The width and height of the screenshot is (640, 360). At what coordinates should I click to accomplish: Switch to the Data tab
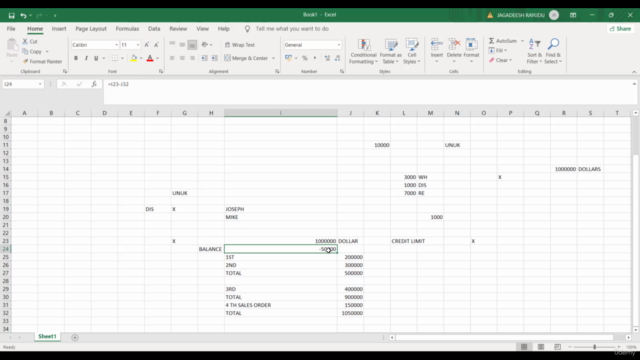[154, 29]
